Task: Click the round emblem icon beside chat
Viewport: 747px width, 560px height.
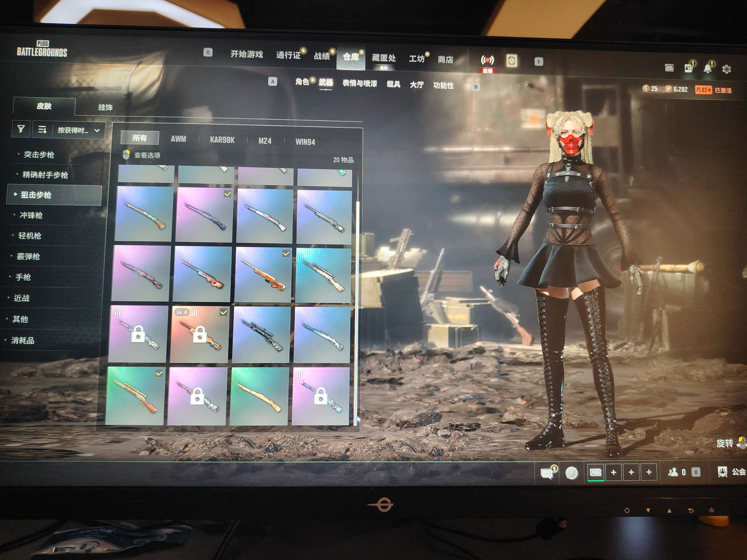Action: [x=571, y=473]
